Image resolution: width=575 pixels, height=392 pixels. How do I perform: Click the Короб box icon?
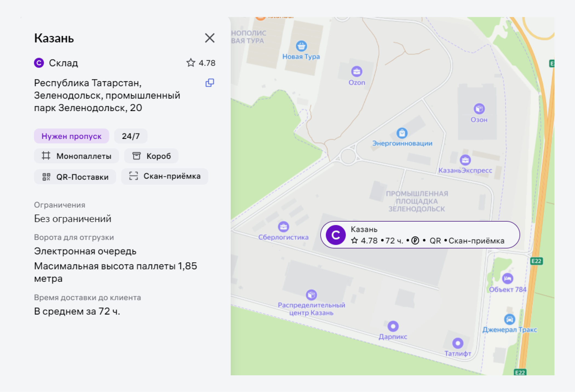pos(136,156)
